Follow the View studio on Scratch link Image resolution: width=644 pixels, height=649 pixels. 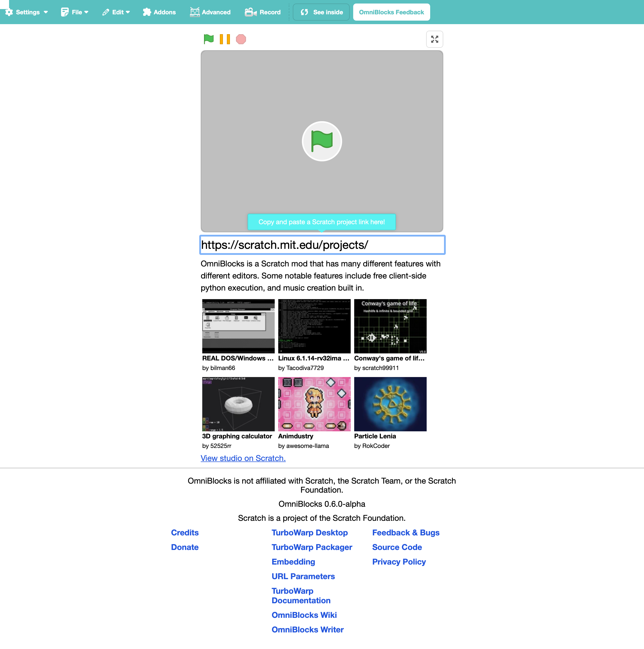click(x=243, y=458)
